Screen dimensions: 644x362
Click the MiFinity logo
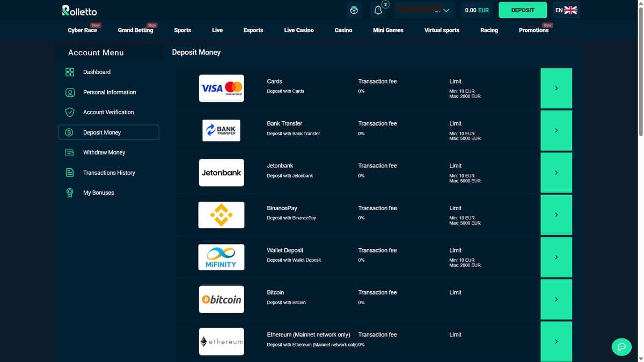click(221, 257)
